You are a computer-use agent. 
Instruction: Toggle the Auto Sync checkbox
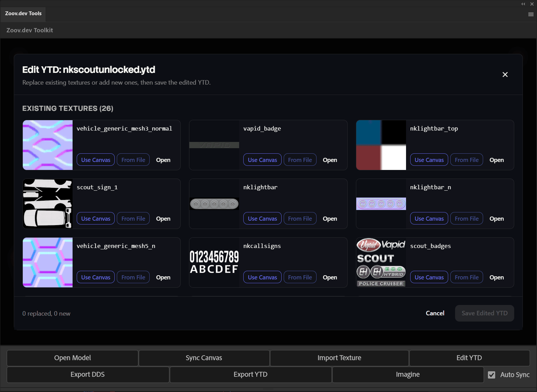[492, 375]
